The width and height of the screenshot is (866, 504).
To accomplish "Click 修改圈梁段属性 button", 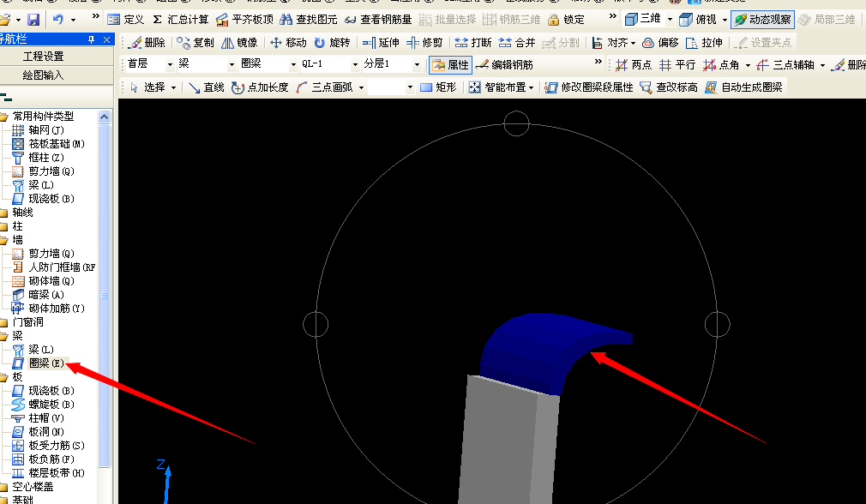I will 589,87.
